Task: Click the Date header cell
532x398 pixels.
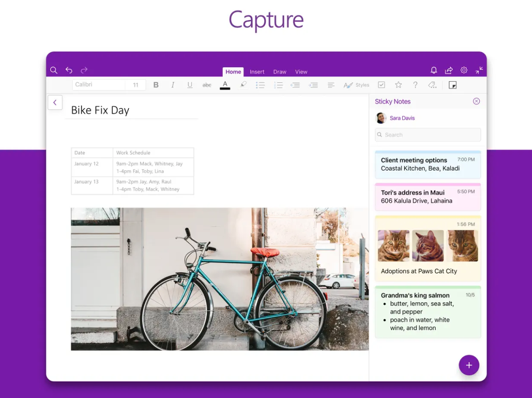Action: pos(92,153)
